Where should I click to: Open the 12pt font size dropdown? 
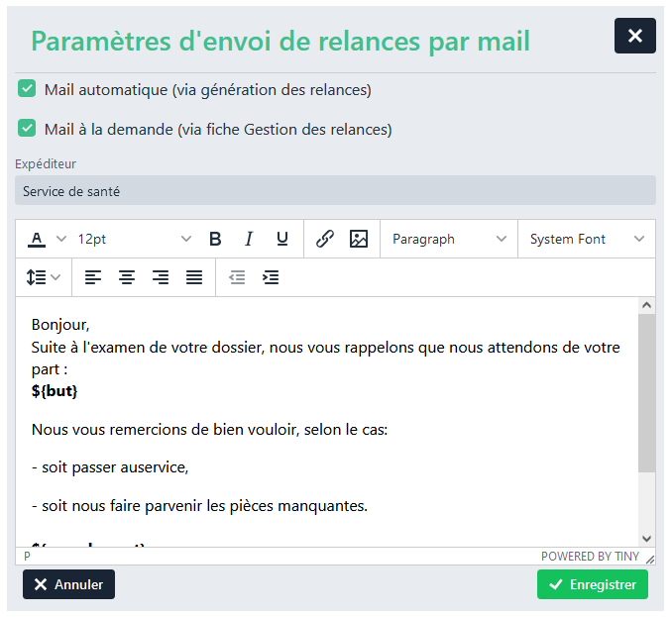coord(135,239)
